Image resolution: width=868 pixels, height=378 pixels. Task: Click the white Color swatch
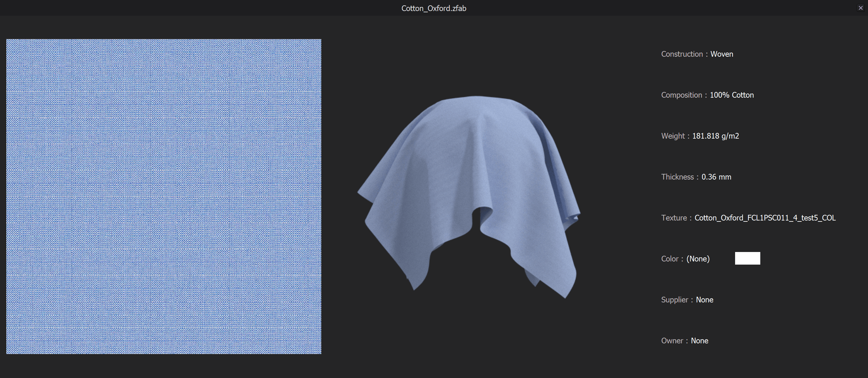pyautogui.click(x=747, y=258)
